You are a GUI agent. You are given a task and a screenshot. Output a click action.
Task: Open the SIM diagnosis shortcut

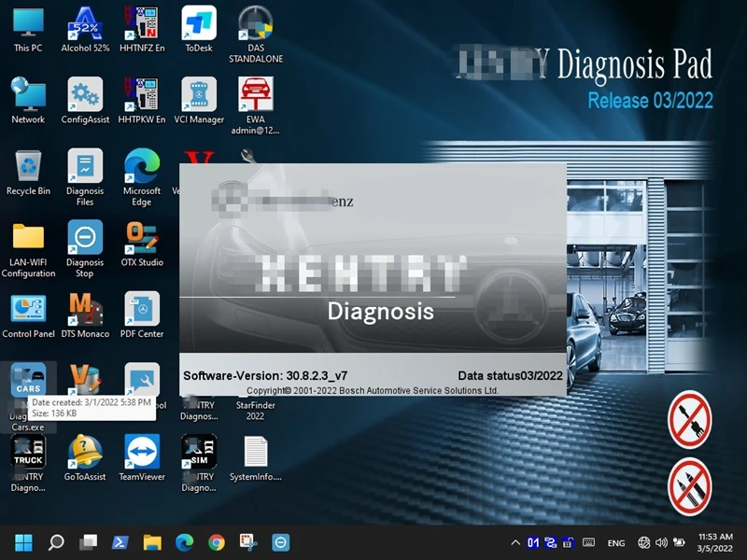click(199, 463)
